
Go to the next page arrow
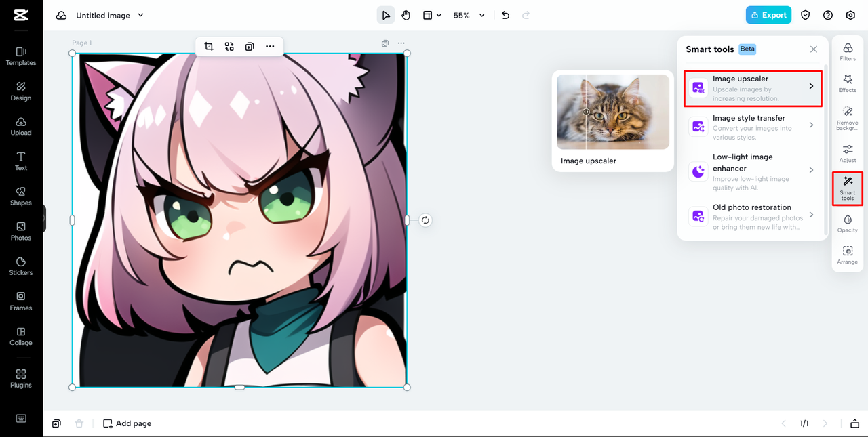[825, 423]
